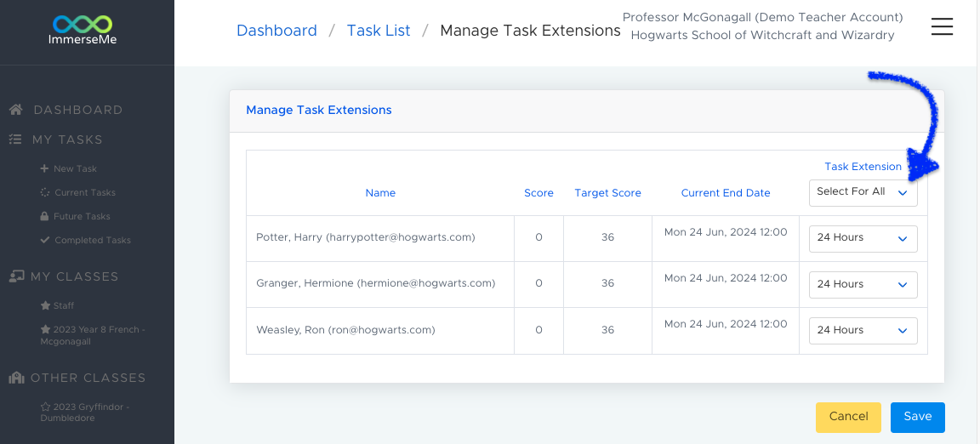Viewport: 980px width, 444px height.
Task: Sort by the Score column header
Action: (538, 193)
